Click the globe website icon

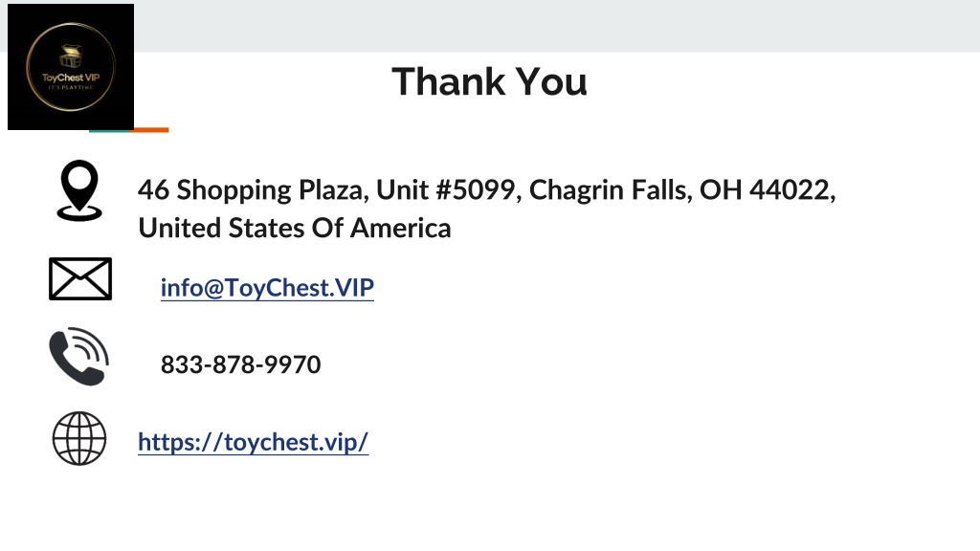click(x=79, y=438)
